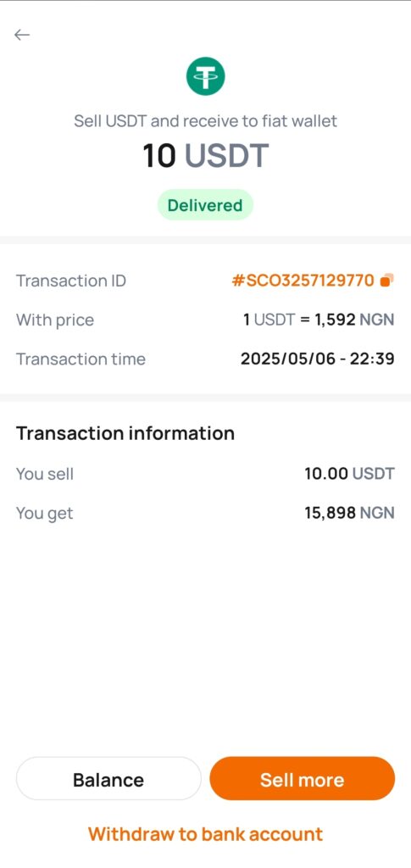Tap the green Tether USDT logo

205,75
